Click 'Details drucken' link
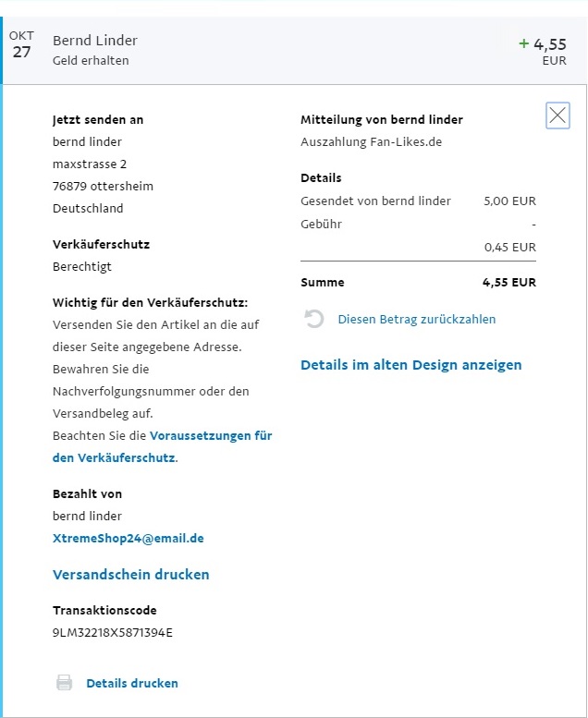 [132, 683]
